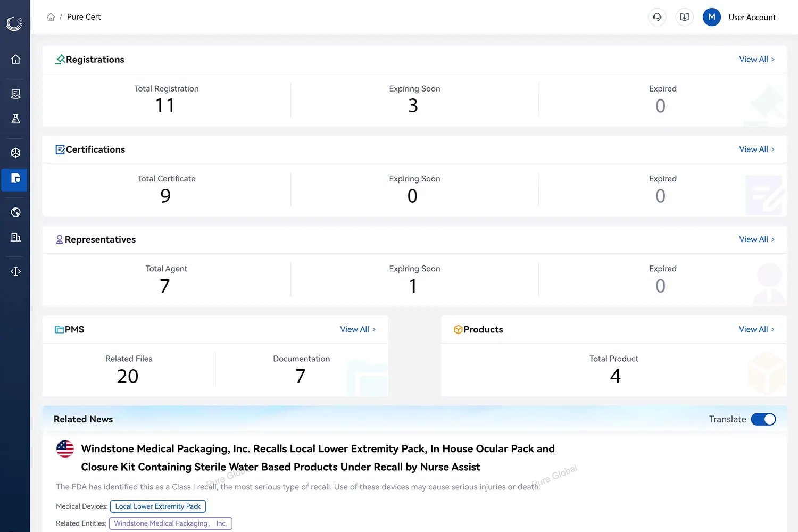The width and height of the screenshot is (798, 532).
Task: Open the Pure Cert breadcrumb link
Action: (x=84, y=16)
